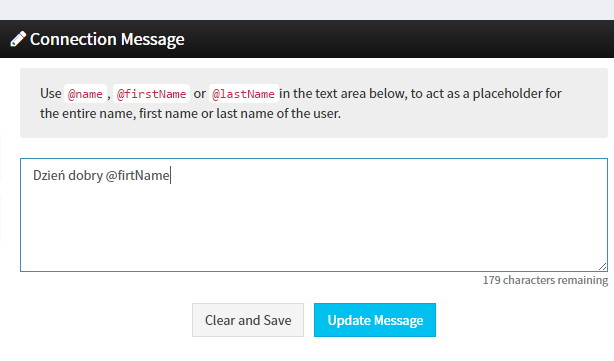Screen dimensions: 614x361
Task: Click the gray placeholder instructions box
Action: pyautogui.click(x=314, y=103)
